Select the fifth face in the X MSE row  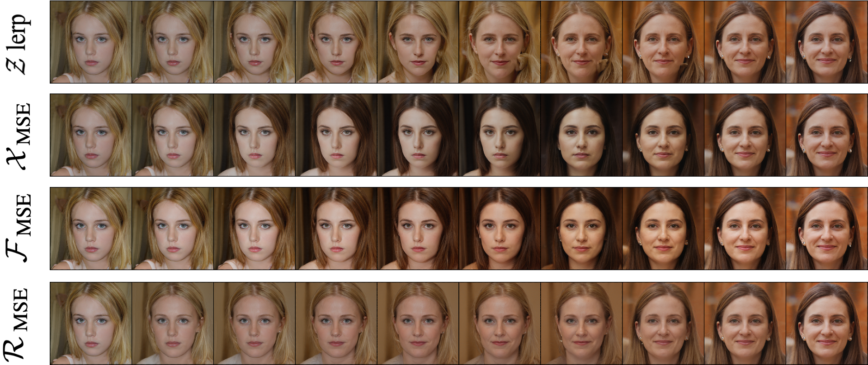(418, 135)
